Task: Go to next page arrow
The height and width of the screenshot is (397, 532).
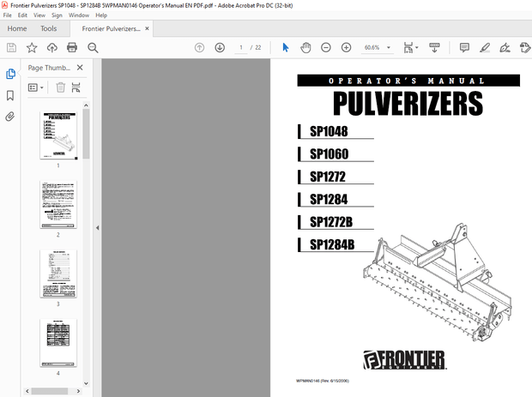Action: [220, 48]
